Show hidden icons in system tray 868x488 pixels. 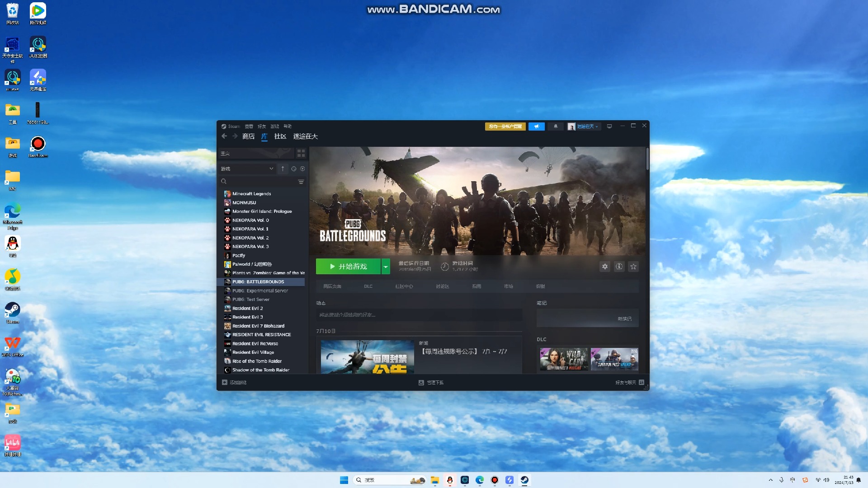coord(771,480)
